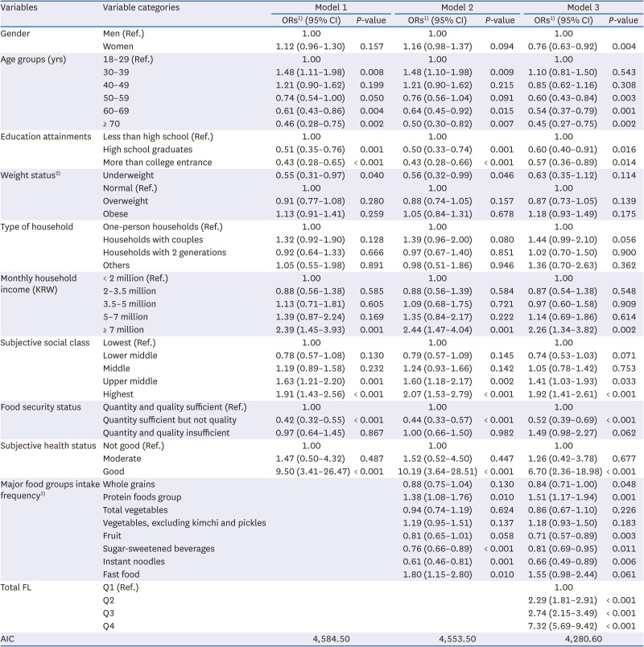Click 'Vegetables, excluding kimchi and pickles'
The width and height of the screenshot is (644, 647).
pos(184,523)
